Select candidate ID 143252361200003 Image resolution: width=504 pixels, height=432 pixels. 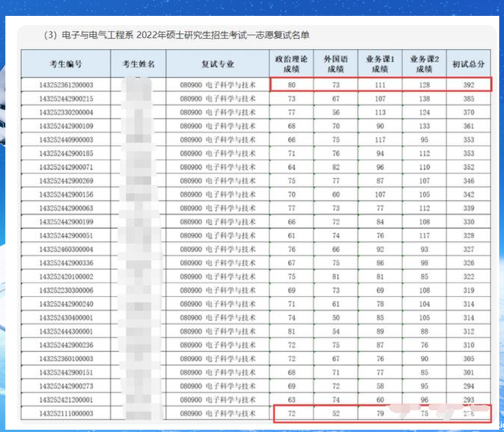coord(66,85)
